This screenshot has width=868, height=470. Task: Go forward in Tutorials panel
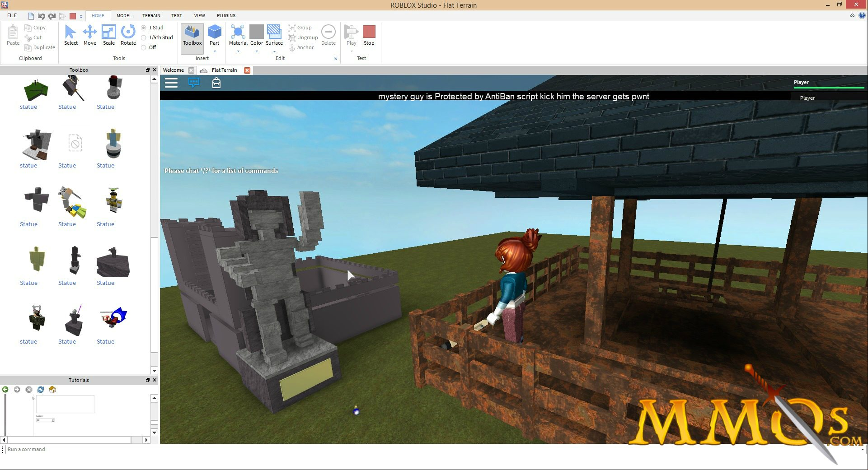coord(17,389)
